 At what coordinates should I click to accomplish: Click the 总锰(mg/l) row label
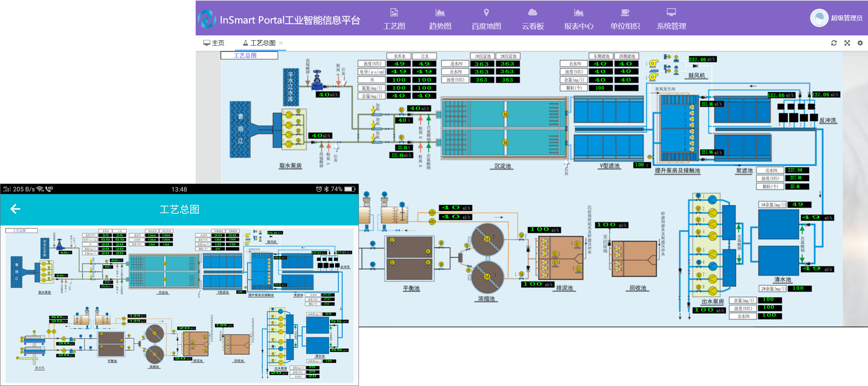371,96
